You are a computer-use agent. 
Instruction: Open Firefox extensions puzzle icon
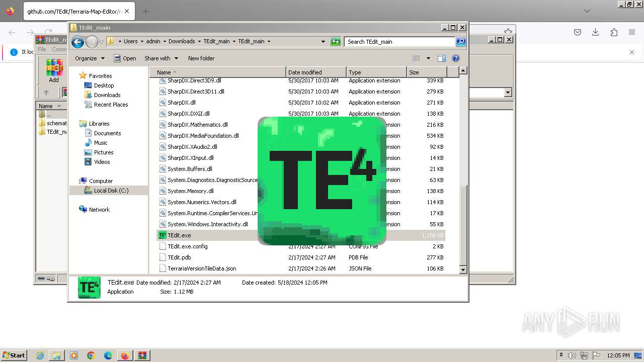[x=614, y=32]
